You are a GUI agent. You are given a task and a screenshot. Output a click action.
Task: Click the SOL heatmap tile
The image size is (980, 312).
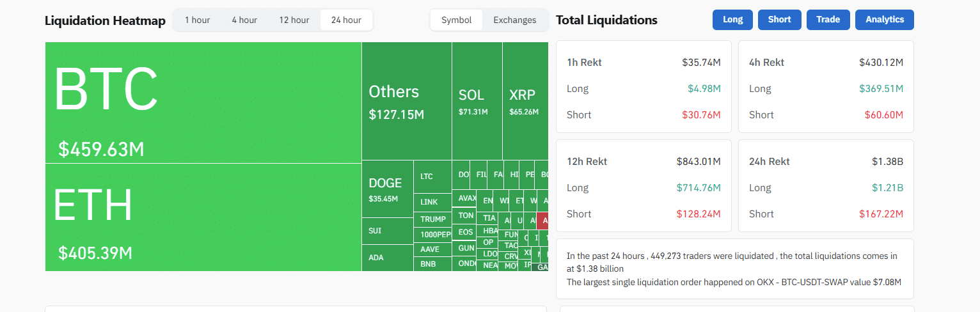pyautogui.click(x=477, y=101)
